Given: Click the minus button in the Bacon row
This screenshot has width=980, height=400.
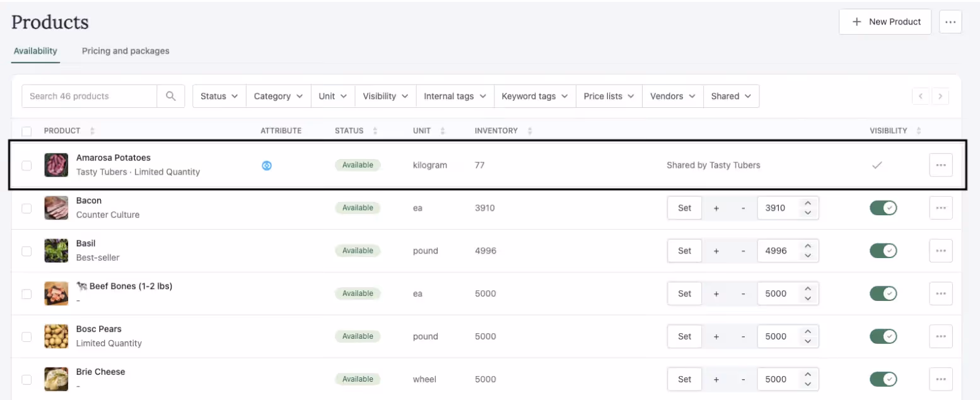Looking at the screenshot, I should tap(744, 208).
